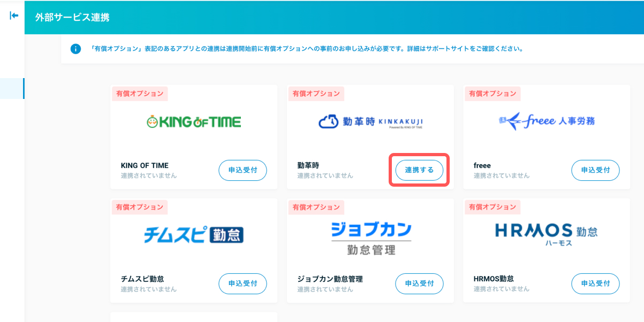
Task: Click the blue info icon in the notice
Action: point(75,49)
